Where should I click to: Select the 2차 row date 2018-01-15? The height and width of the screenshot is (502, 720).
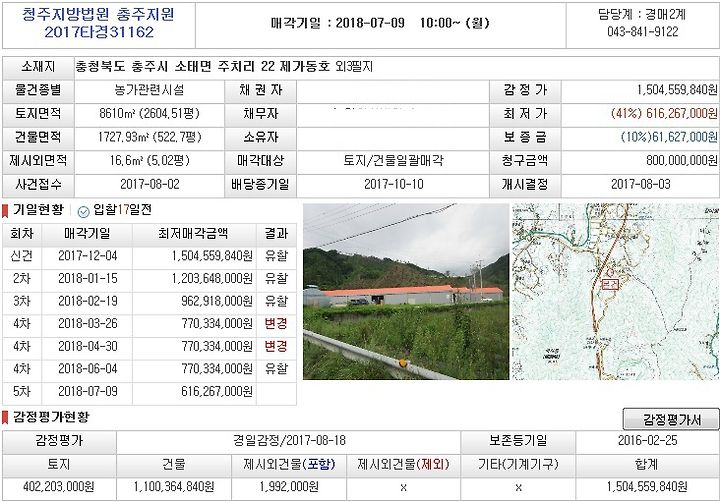click(x=88, y=278)
